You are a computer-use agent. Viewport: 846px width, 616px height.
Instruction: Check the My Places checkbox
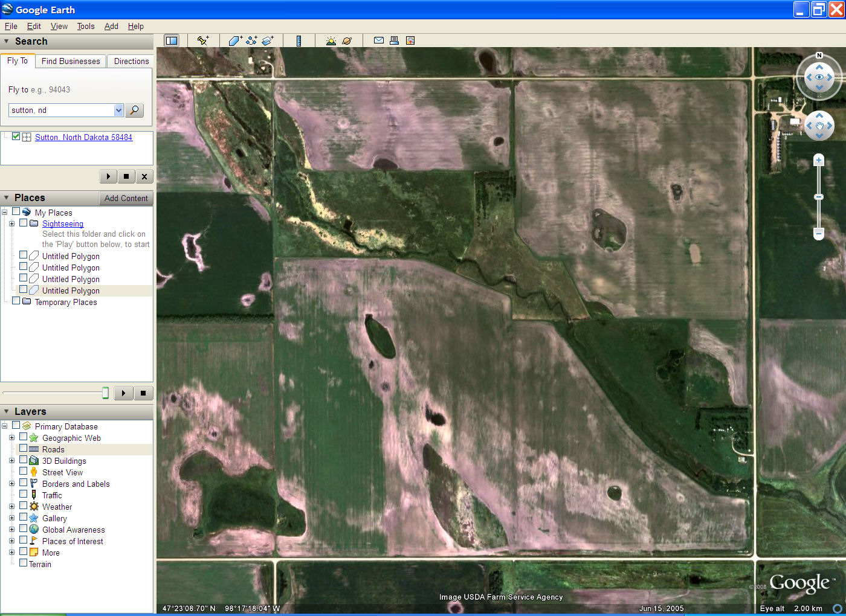pos(16,211)
